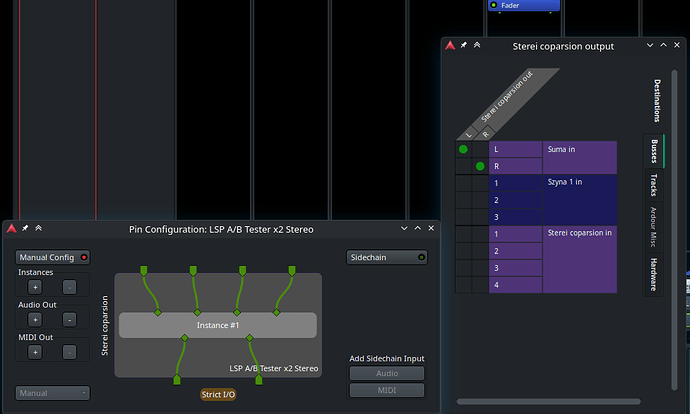Toggle the Strict I/O button
Screen dimensions: 690x414
click(x=218, y=395)
